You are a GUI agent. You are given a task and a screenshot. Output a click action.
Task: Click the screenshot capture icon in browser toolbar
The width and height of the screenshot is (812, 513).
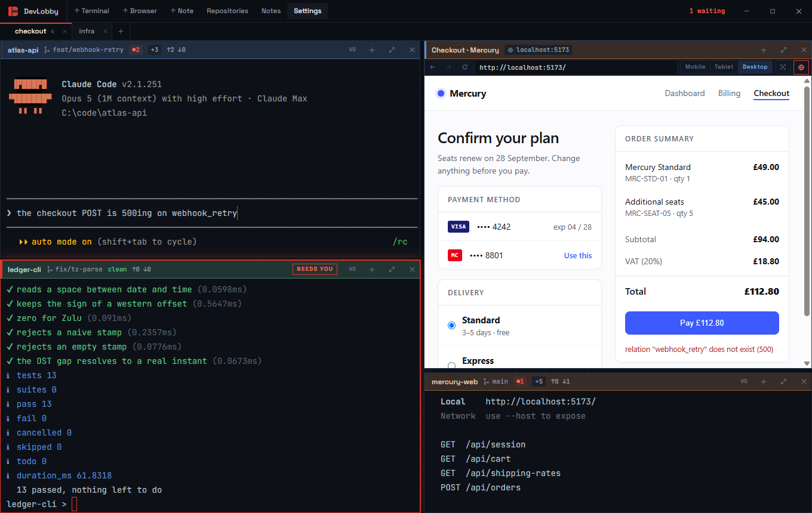(x=783, y=67)
